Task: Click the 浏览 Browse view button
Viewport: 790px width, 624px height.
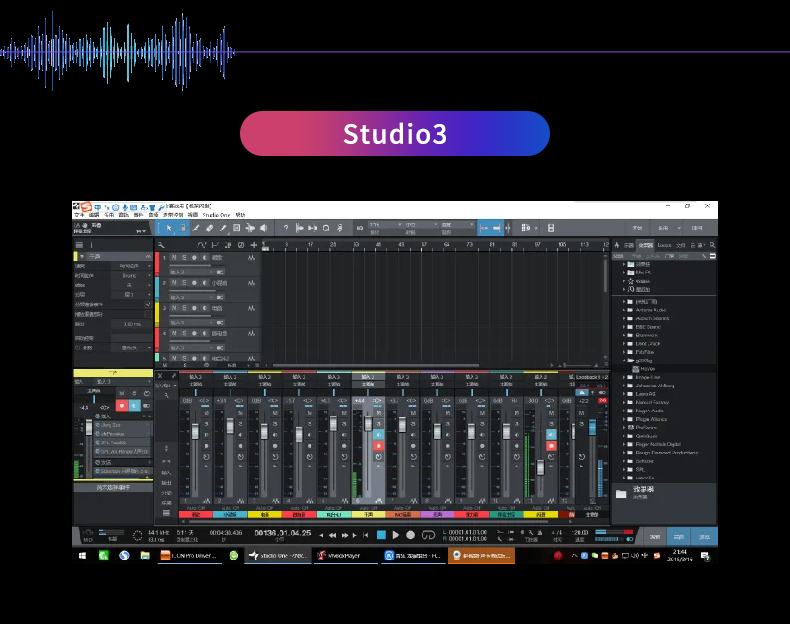Action: tap(704, 537)
